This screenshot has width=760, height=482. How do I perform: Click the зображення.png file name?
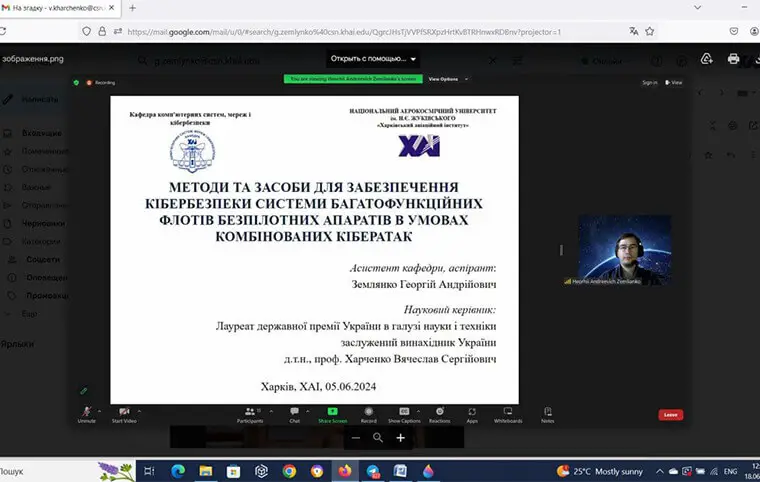pos(33,59)
